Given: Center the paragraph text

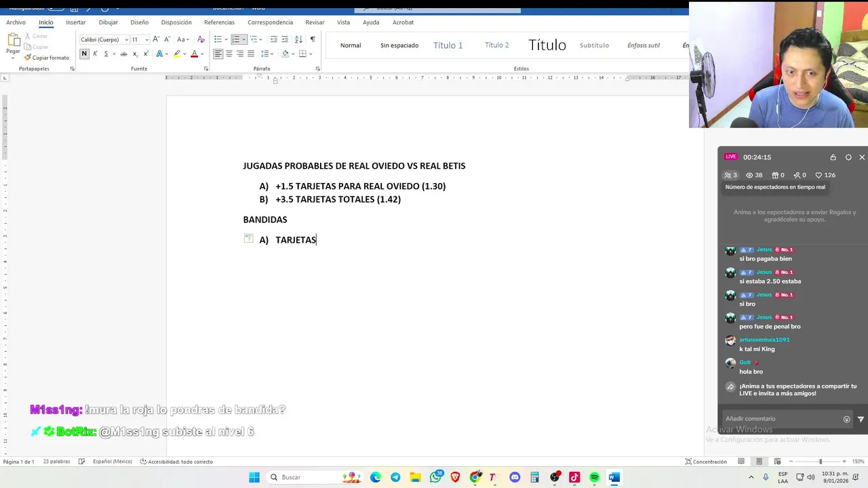Looking at the screenshot, I should pos(229,54).
